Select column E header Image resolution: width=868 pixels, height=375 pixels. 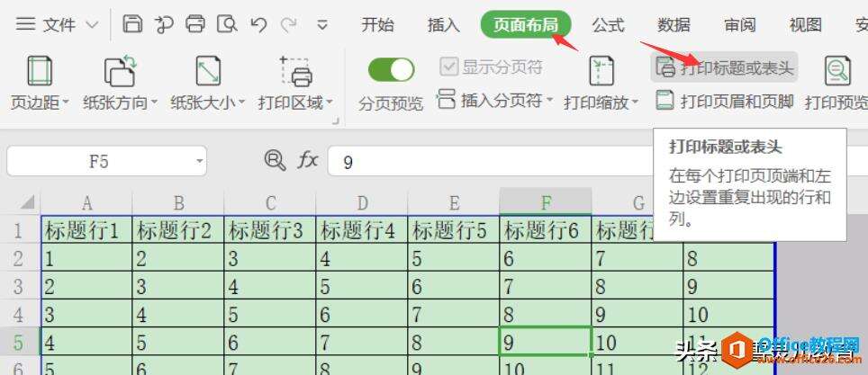tap(454, 203)
